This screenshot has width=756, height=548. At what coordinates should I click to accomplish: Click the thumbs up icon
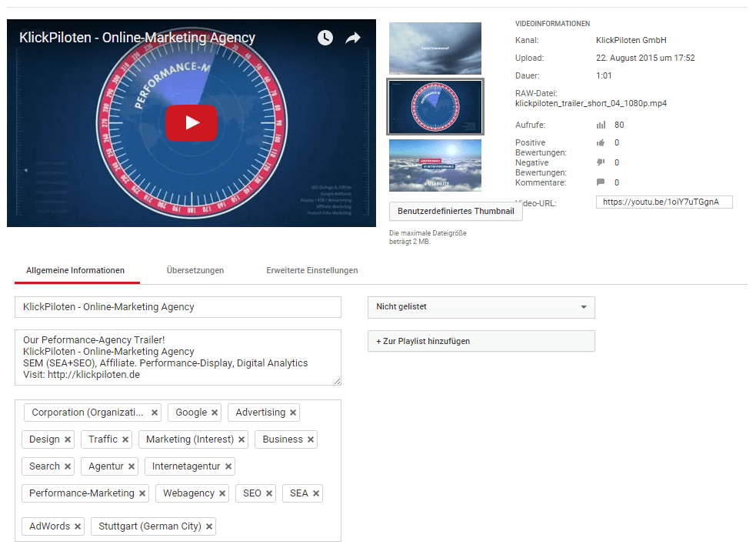point(601,143)
